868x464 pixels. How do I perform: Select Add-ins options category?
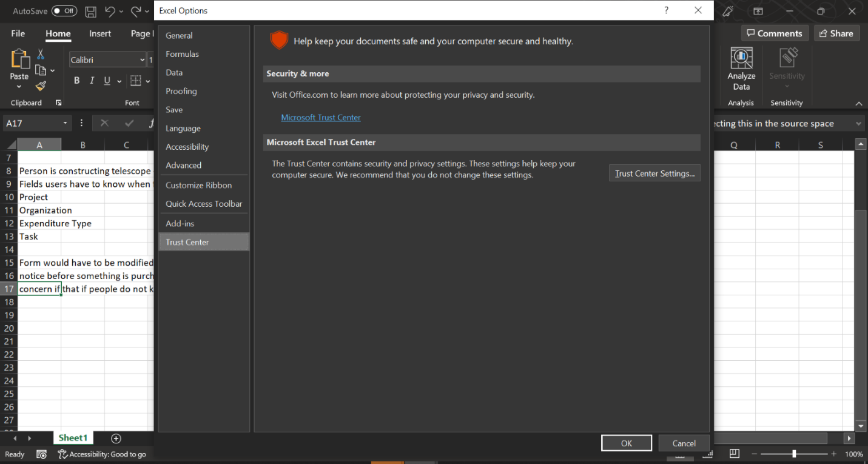tap(204, 223)
